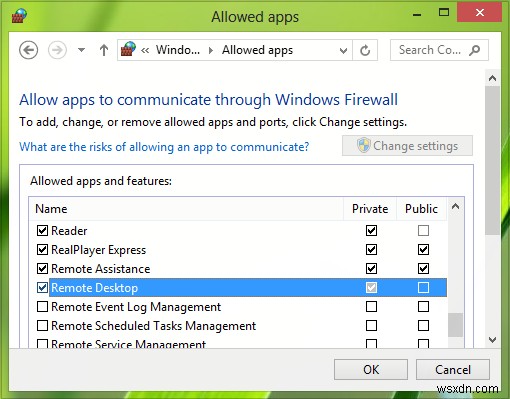The image size is (510, 399).
Task: Check Remote Scheduled Tasks Management name checkbox
Action: [42, 325]
